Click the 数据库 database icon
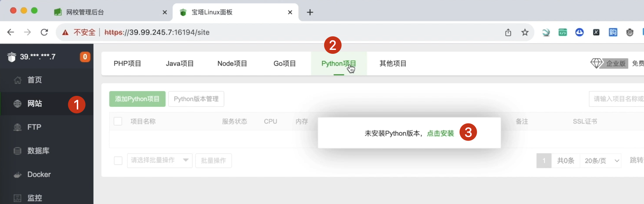The width and height of the screenshot is (644, 204). click(x=17, y=151)
